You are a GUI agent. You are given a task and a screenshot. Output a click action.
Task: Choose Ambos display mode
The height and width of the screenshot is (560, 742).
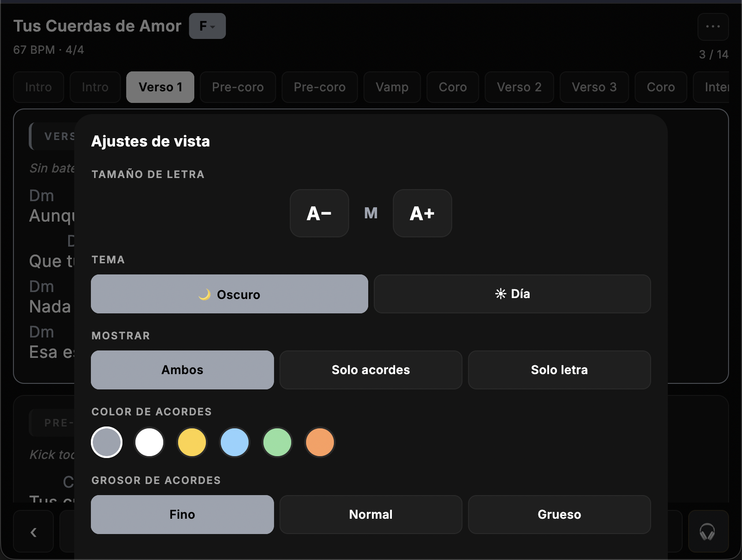pos(182,370)
